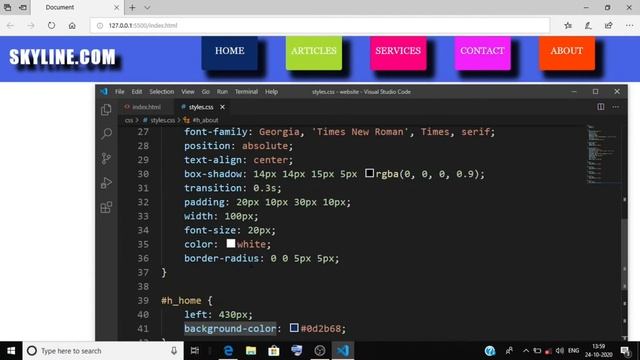The width and height of the screenshot is (640, 360).
Task: Switch to the index.html editor tab
Action: pos(146,107)
